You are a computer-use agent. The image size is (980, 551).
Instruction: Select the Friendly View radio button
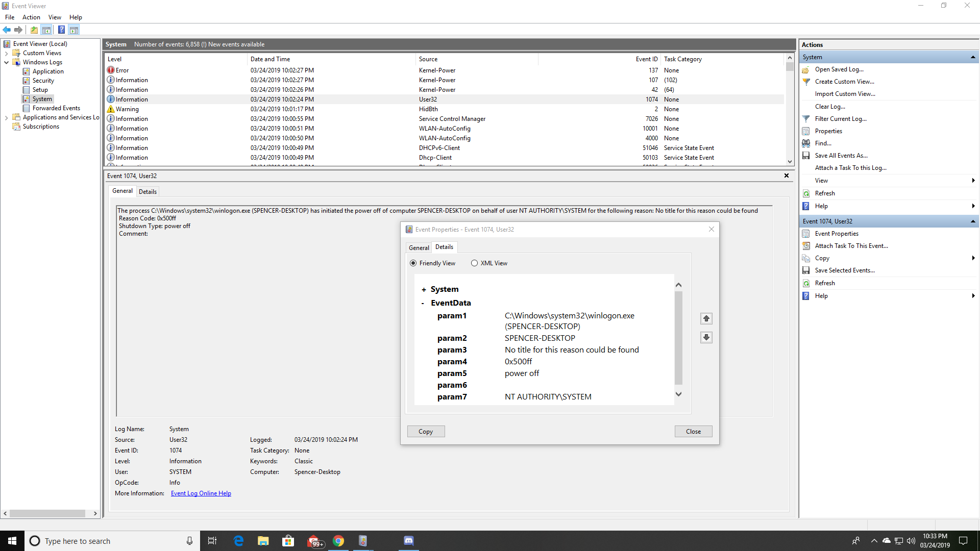[413, 263]
